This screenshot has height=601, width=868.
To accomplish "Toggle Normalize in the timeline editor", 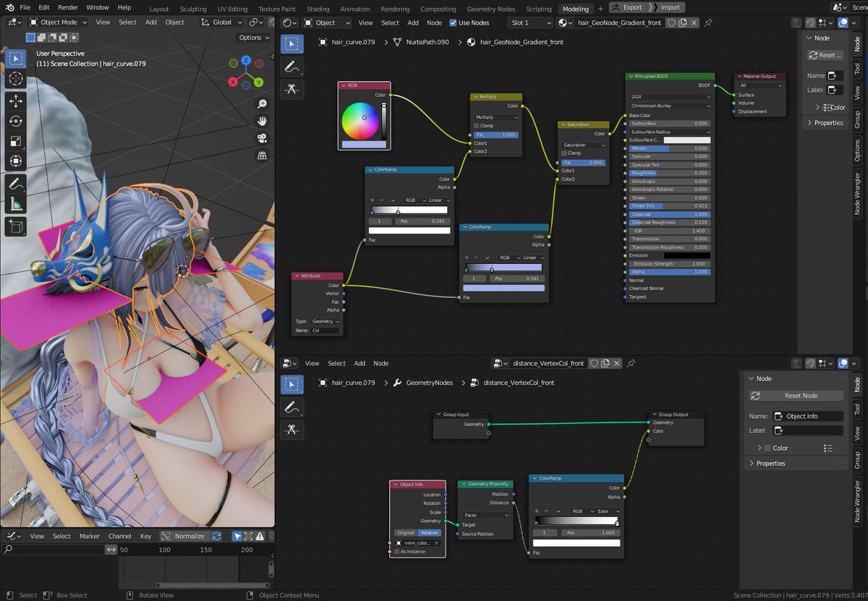I will tap(184, 536).
